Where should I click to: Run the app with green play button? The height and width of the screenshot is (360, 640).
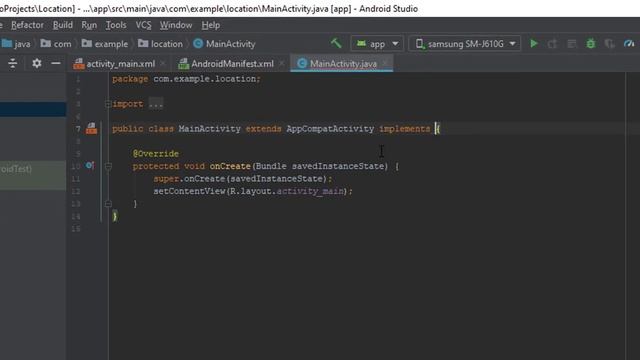[x=533, y=43]
